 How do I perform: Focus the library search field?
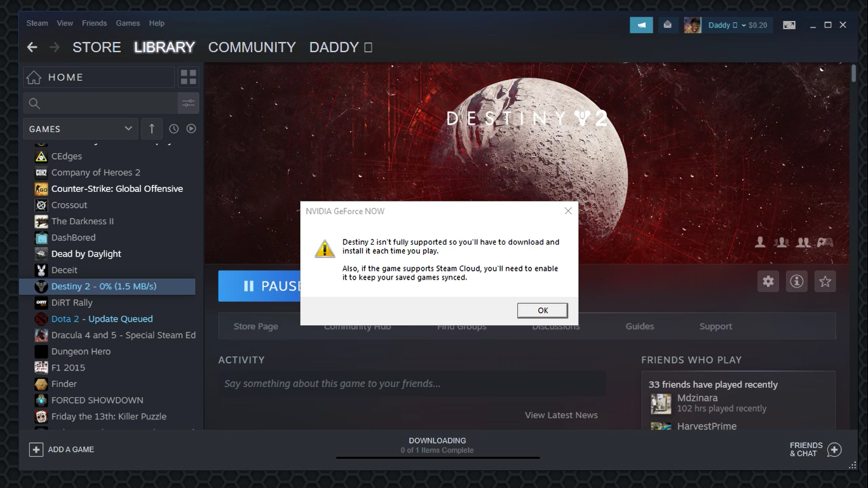100,103
